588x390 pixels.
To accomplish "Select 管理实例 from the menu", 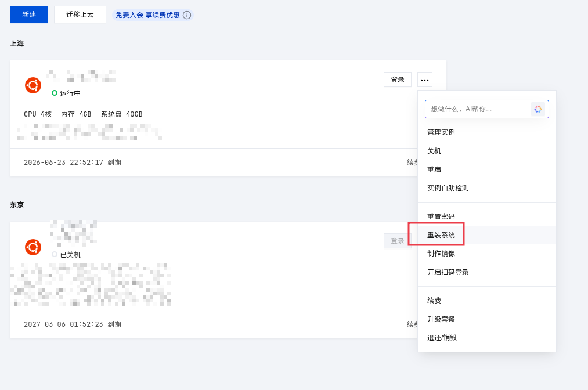I will [441, 132].
